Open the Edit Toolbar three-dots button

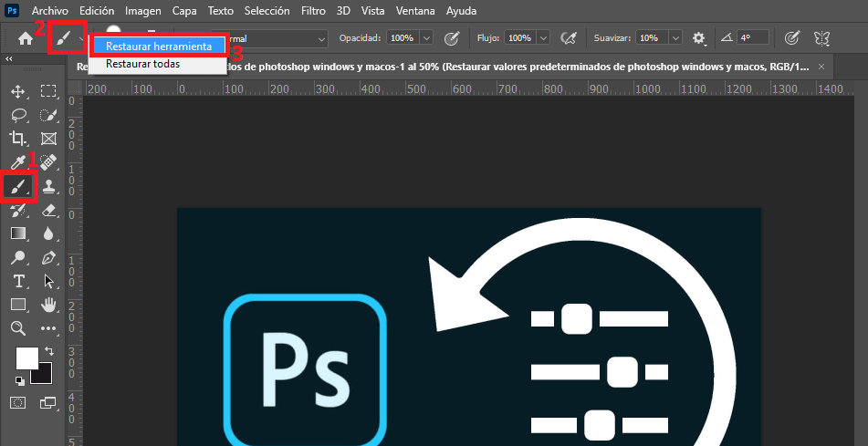point(48,328)
